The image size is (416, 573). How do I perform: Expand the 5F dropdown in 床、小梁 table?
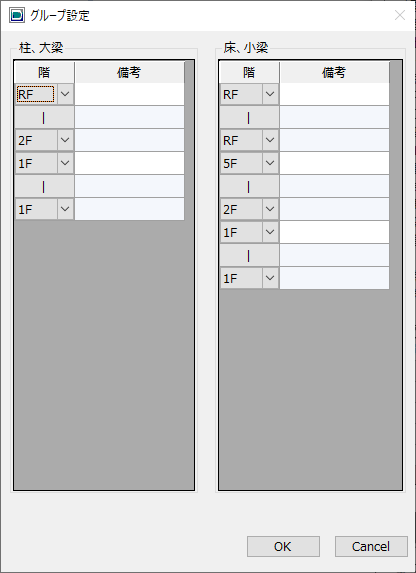point(270,163)
